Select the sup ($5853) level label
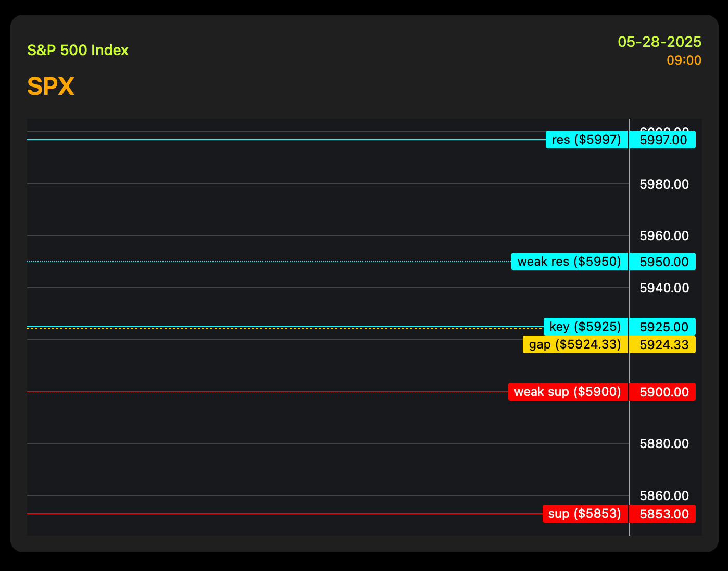 pyautogui.click(x=585, y=514)
